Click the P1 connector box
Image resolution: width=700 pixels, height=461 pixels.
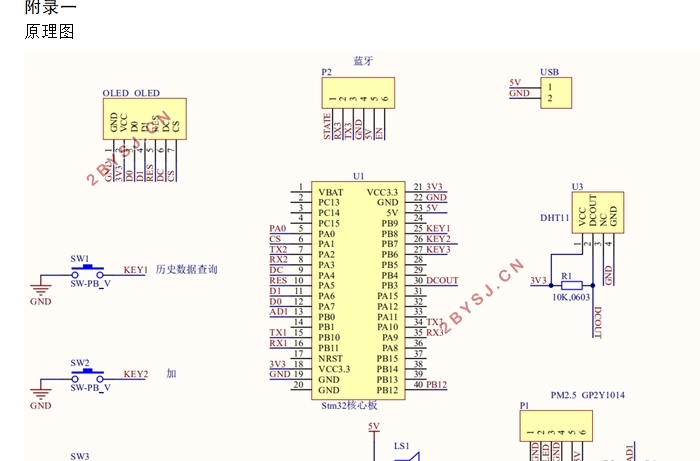tap(556, 427)
